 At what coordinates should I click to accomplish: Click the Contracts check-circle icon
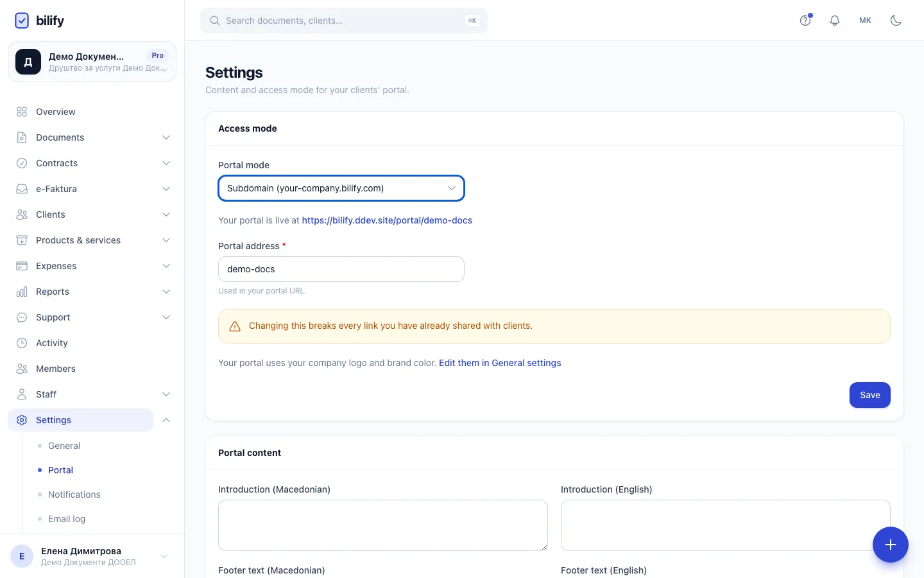click(x=22, y=163)
